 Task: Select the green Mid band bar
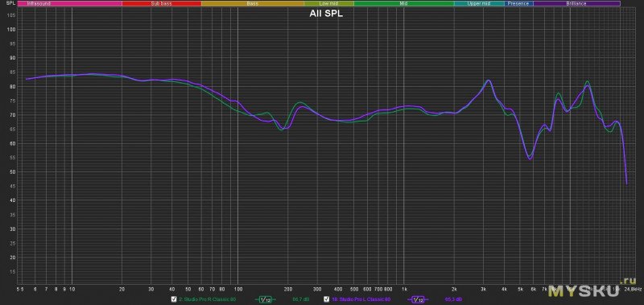coord(404,3)
